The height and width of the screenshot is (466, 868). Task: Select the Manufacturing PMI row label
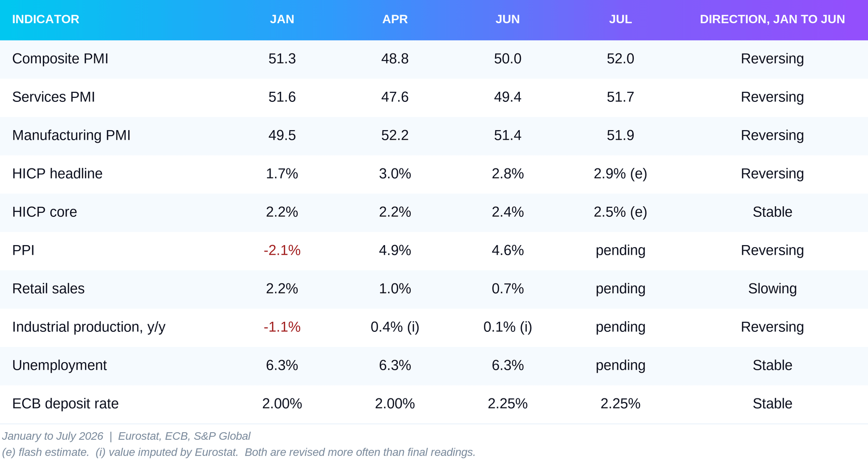point(71,135)
